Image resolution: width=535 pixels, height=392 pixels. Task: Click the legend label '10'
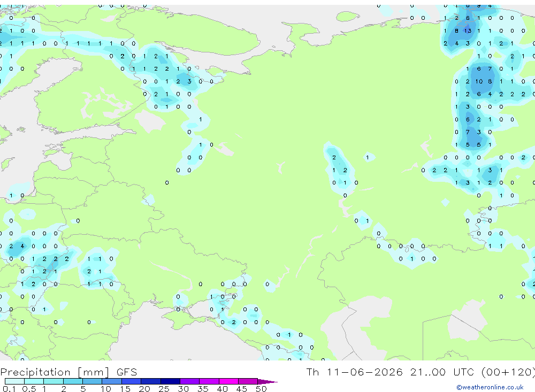[105, 389]
